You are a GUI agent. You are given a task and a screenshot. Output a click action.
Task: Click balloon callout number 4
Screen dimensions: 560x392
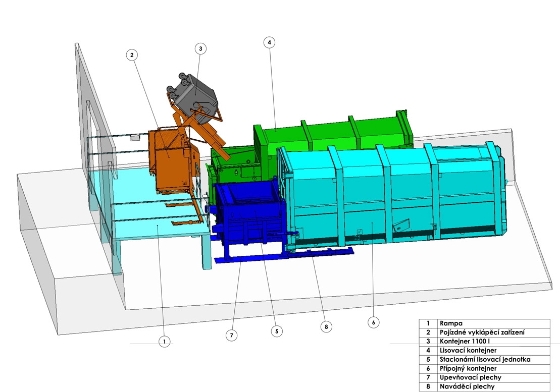[x=269, y=42]
